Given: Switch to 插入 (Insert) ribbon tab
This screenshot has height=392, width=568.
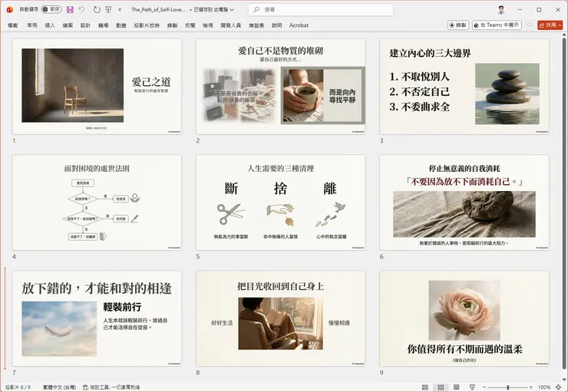Looking at the screenshot, I should pos(50,25).
